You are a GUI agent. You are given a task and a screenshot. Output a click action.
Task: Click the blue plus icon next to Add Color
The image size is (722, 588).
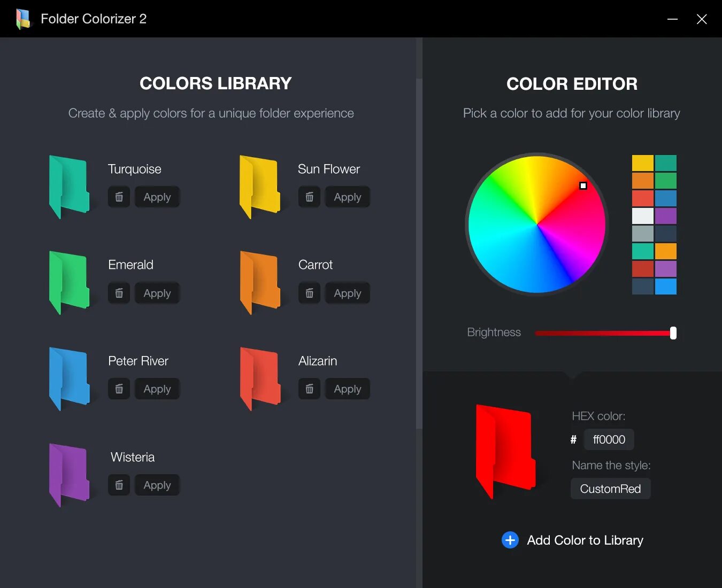point(510,540)
